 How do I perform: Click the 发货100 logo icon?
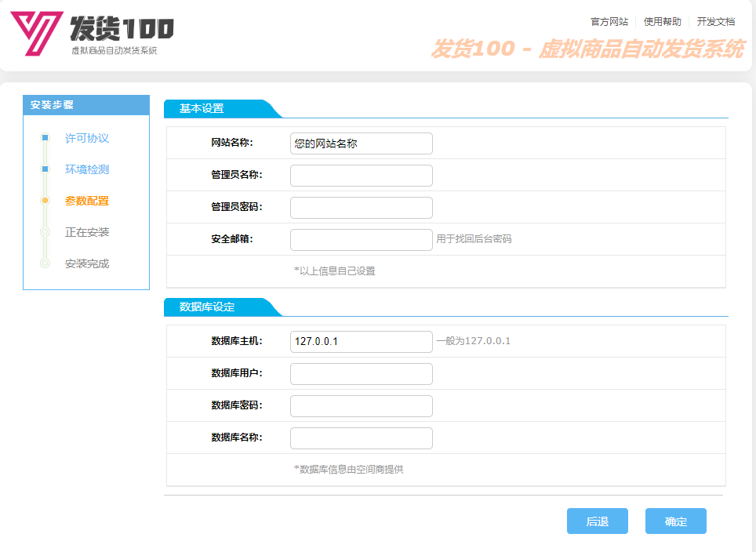click(x=37, y=33)
